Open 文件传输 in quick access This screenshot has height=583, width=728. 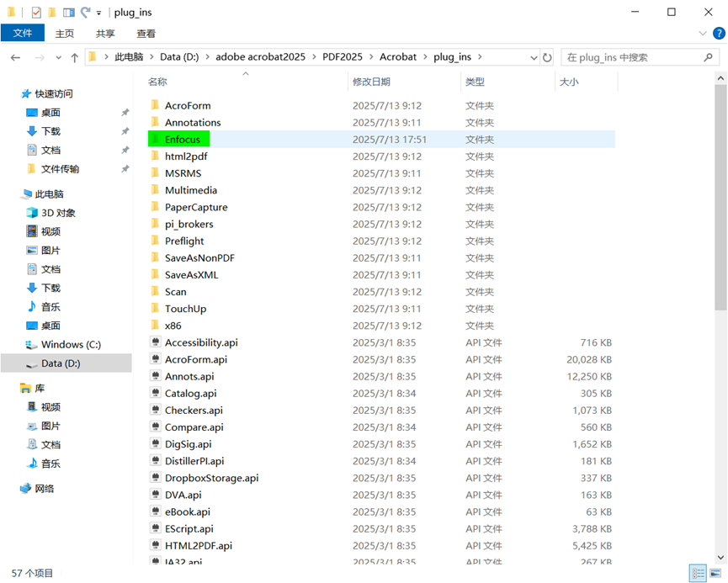tap(60, 169)
